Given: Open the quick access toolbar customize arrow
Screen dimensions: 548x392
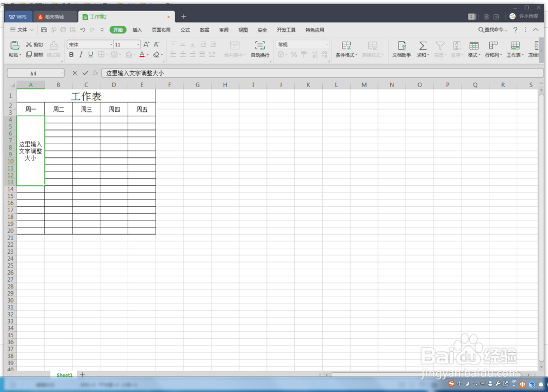Looking at the screenshot, I should coord(102,30).
